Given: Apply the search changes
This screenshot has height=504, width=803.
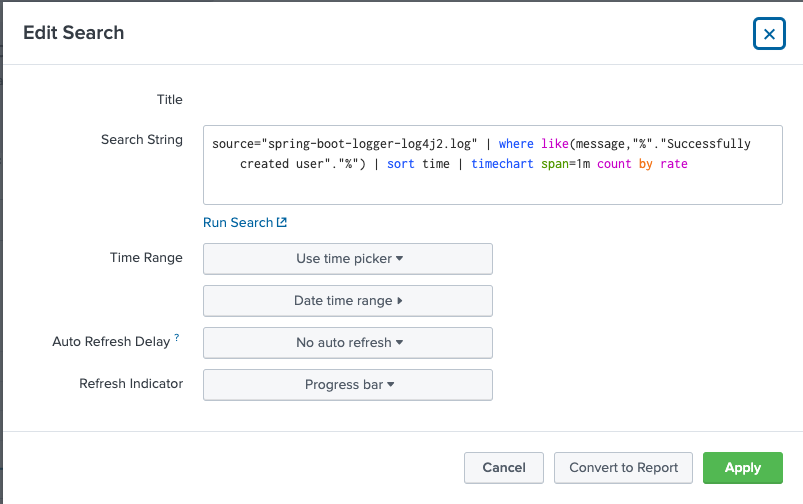Looking at the screenshot, I should pyautogui.click(x=743, y=468).
